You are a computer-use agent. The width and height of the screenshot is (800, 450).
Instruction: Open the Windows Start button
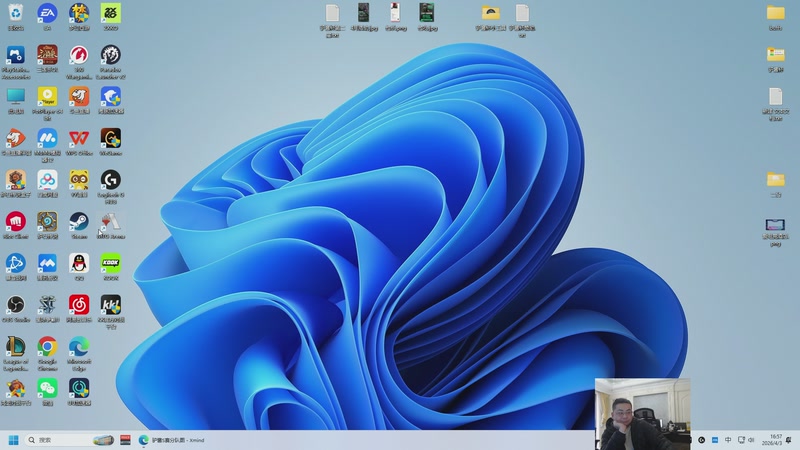[x=14, y=440]
